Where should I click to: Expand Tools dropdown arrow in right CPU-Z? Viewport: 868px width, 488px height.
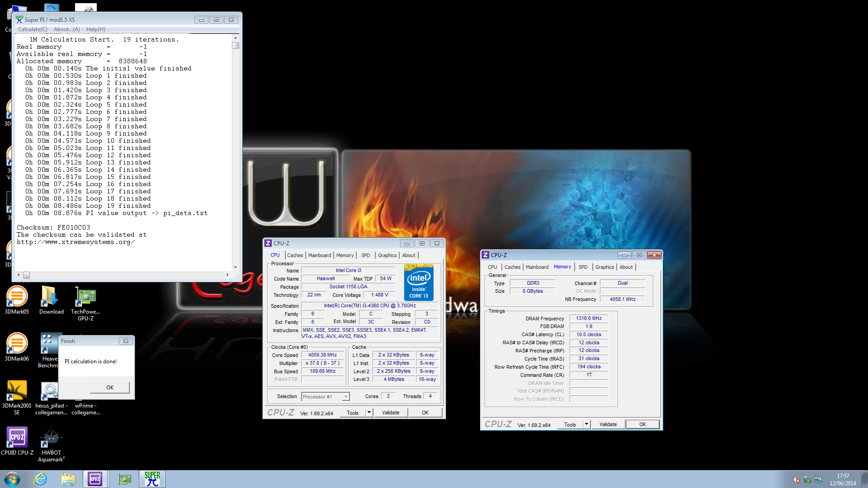[x=586, y=424]
